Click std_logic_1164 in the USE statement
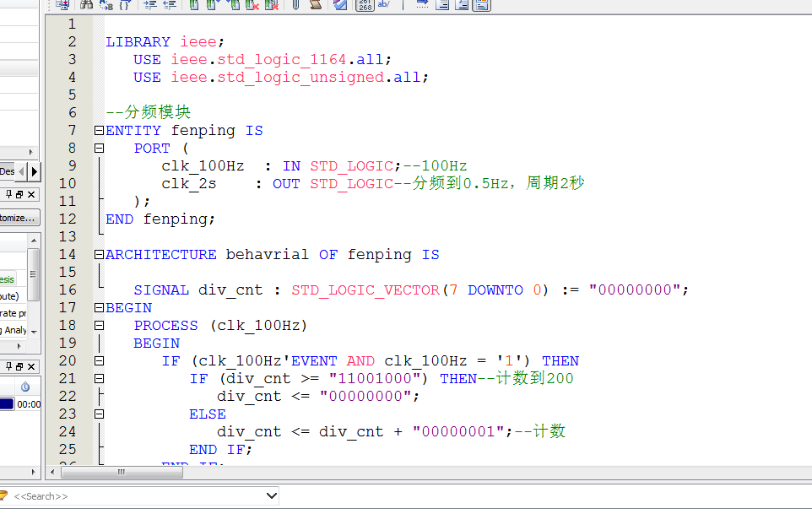The width and height of the screenshot is (812, 514). (282, 60)
